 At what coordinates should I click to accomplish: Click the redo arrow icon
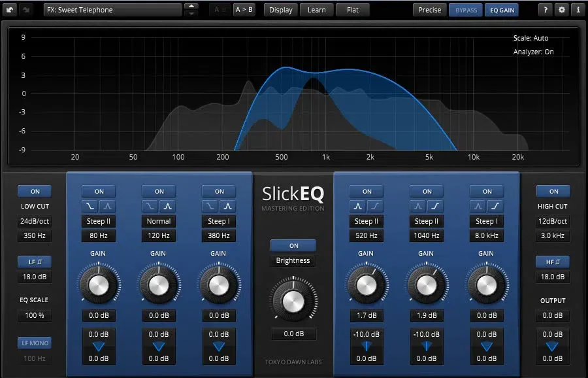click(26, 10)
